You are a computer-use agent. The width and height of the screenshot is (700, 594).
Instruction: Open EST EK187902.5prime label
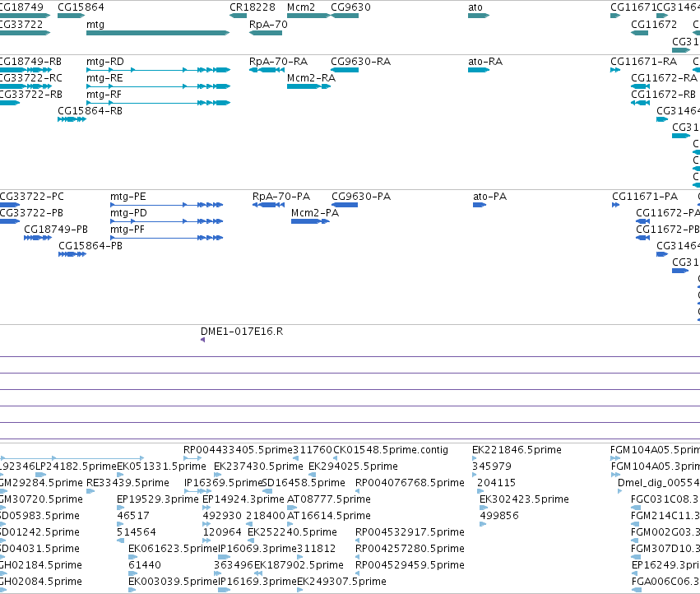coord(299,565)
